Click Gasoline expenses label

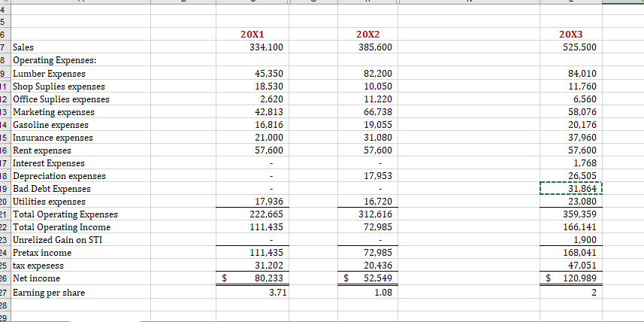51,125
